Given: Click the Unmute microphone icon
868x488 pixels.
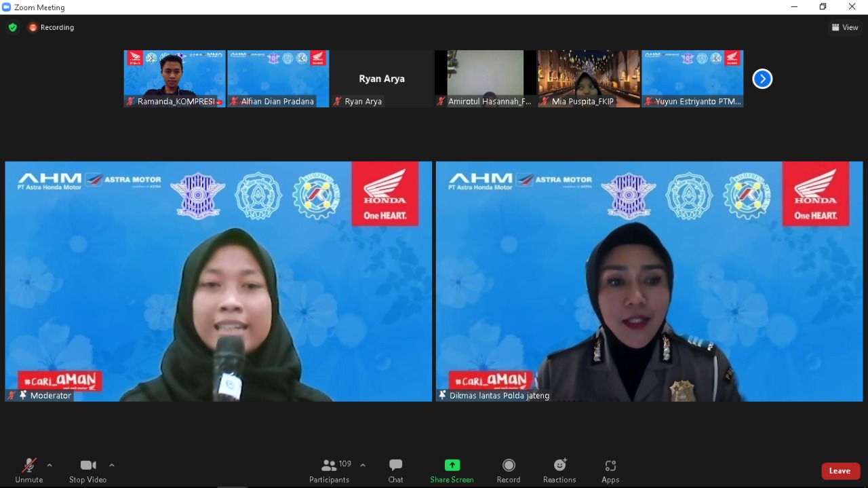Looking at the screenshot, I should coord(28,466).
